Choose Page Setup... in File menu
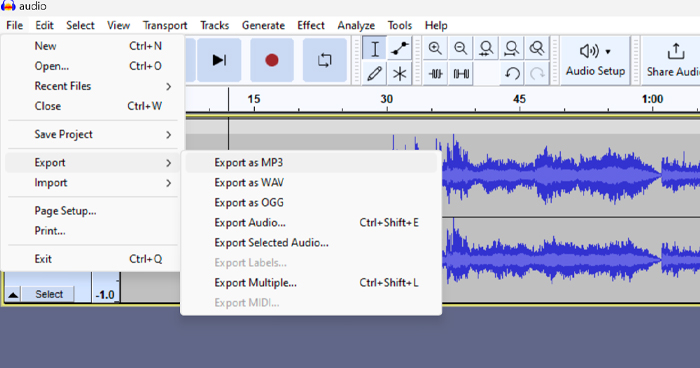This screenshot has width=700, height=368. click(93, 211)
